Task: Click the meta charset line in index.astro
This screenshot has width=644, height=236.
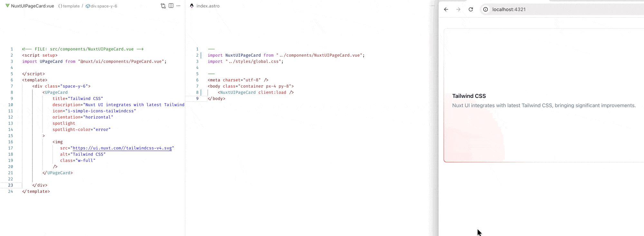Action: click(238, 80)
